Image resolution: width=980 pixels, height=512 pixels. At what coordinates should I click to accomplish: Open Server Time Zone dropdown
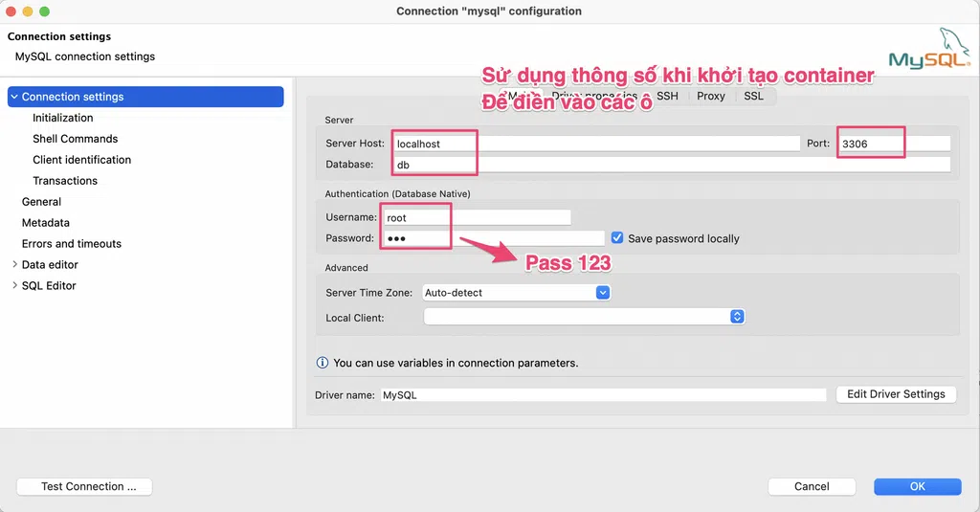click(516, 293)
